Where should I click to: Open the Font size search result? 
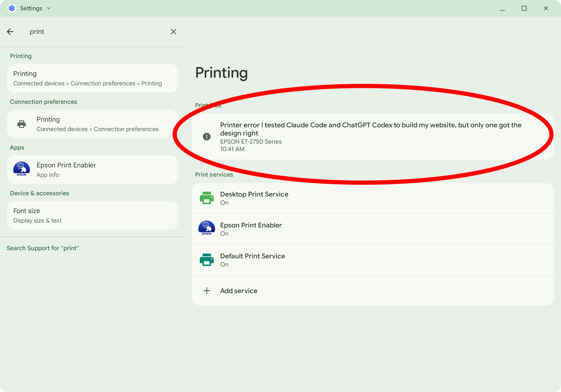click(92, 215)
